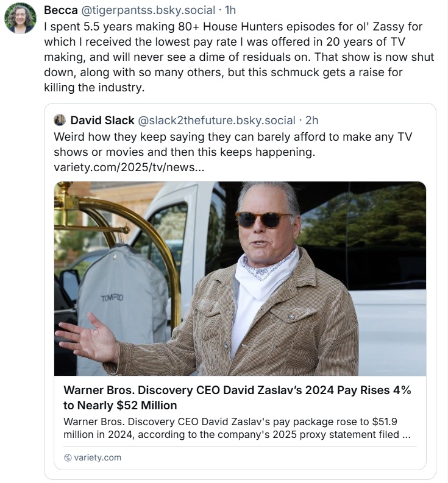Open the quoted post starting "Weird how"

(x=232, y=143)
